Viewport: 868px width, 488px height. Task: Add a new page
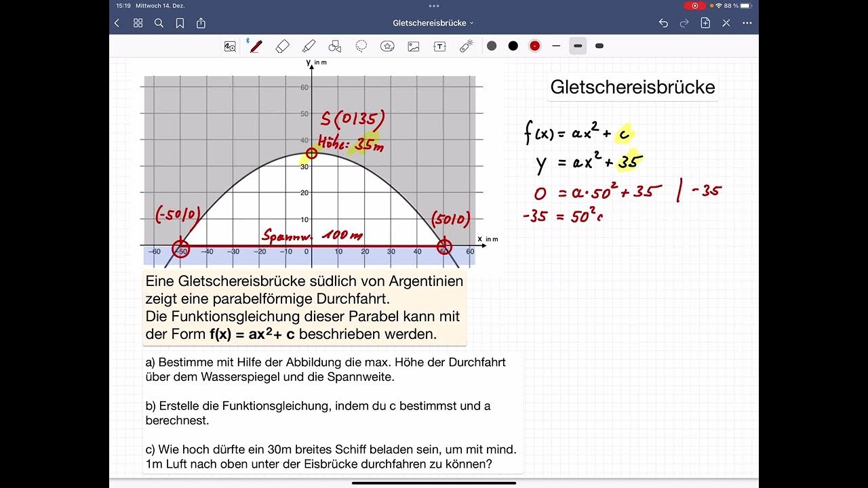705,23
